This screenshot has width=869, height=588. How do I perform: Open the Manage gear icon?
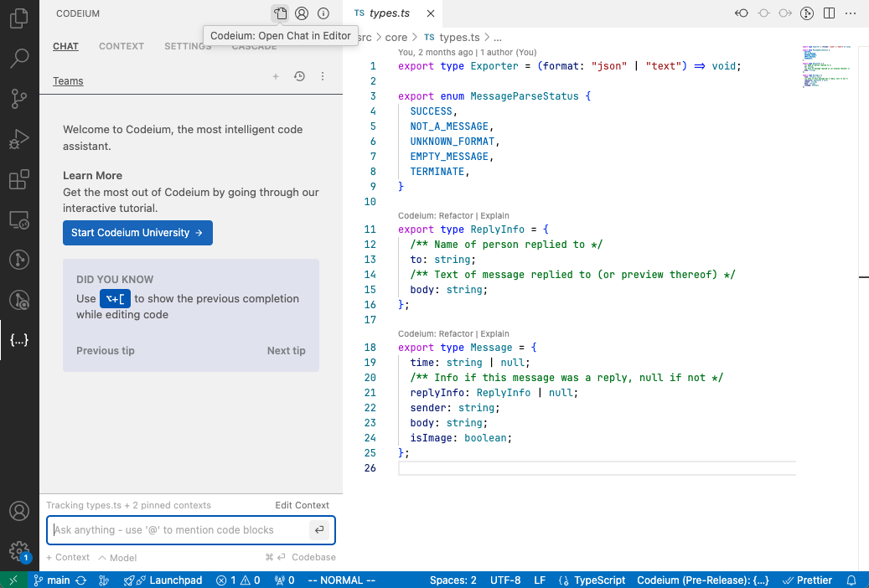click(19, 550)
